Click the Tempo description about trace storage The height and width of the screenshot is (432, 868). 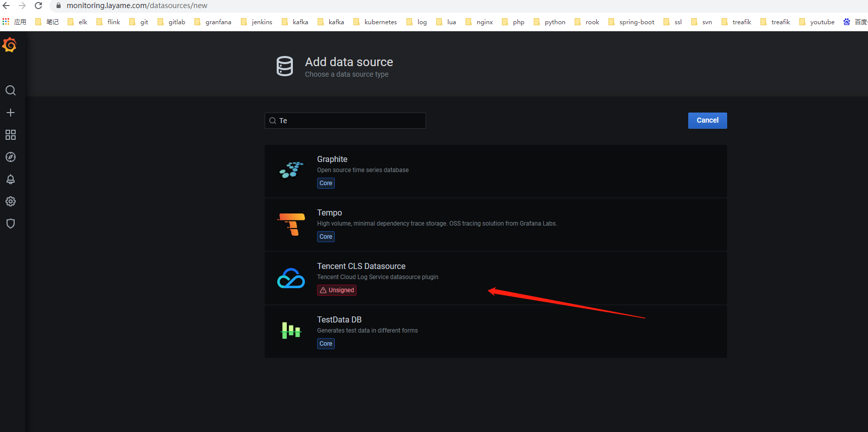tap(437, 224)
